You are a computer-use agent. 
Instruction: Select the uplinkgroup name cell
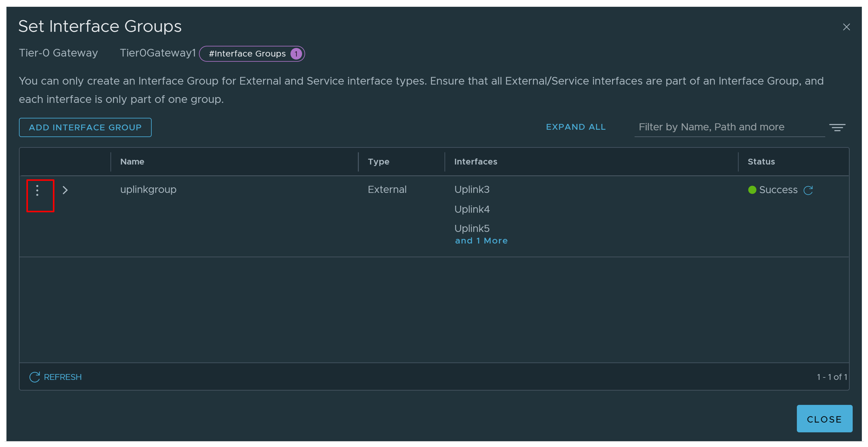click(x=148, y=190)
